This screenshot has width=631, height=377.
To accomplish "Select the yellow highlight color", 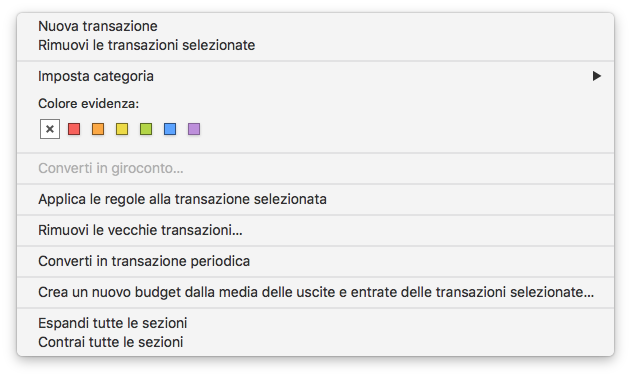I will coord(122,129).
